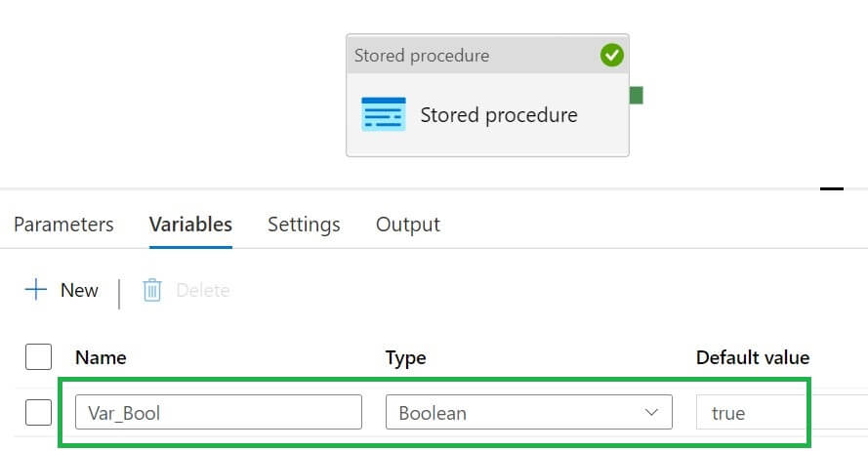Click the plus icon to add a variable
Screen dimensions: 868x451
click(36, 290)
